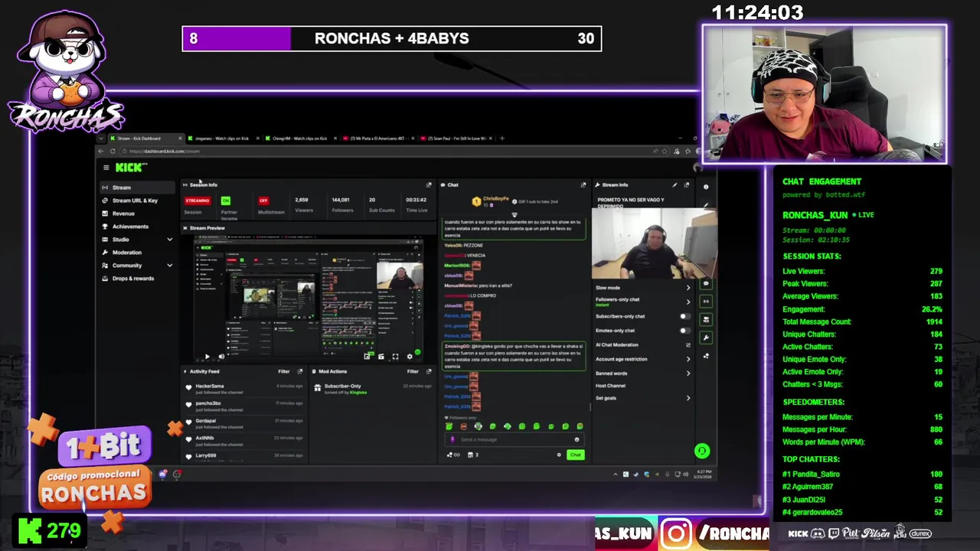Image resolution: width=980 pixels, height=551 pixels.
Task: Open the Mod Actions Filter
Action: click(413, 372)
